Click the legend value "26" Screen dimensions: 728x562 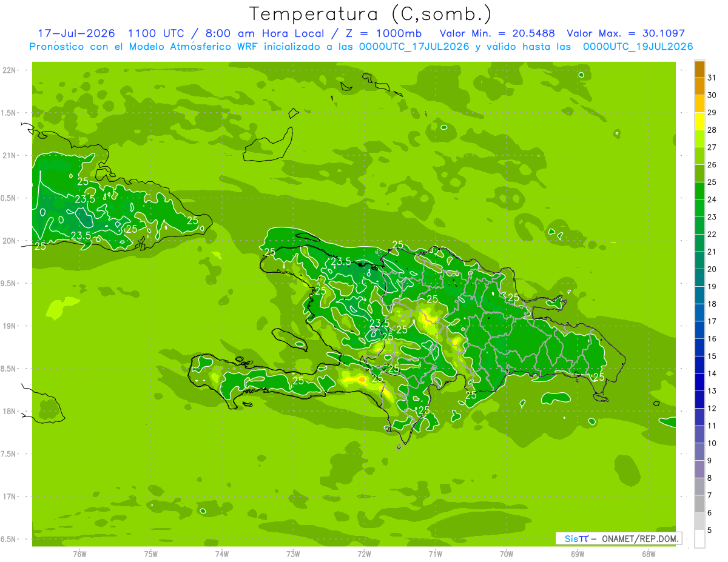point(712,164)
